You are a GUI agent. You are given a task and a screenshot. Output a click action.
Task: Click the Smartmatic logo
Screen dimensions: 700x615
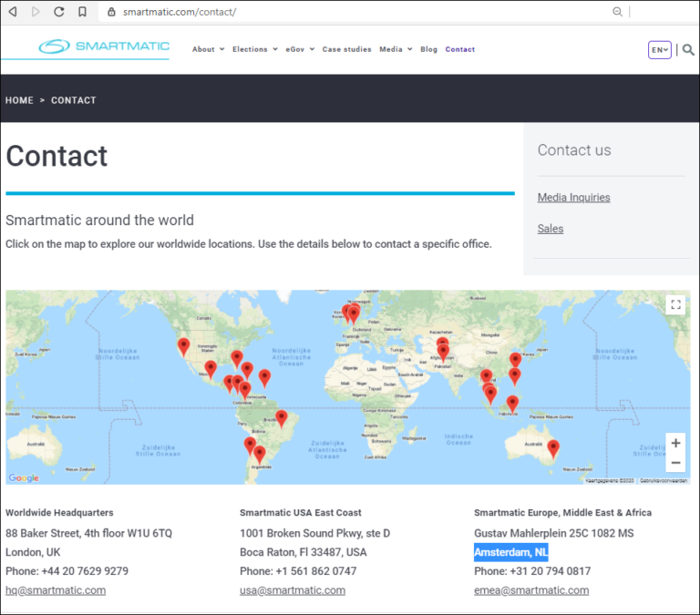point(103,47)
